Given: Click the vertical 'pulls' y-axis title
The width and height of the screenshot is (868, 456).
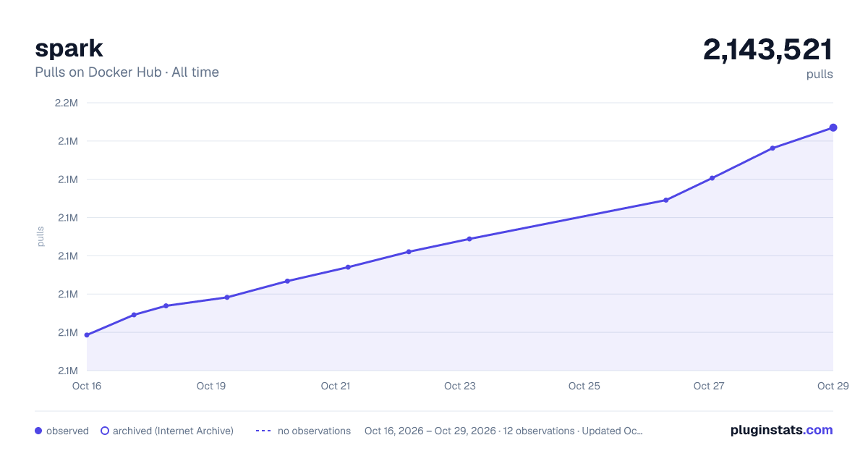Looking at the screenshot, I should click(41, 237).
